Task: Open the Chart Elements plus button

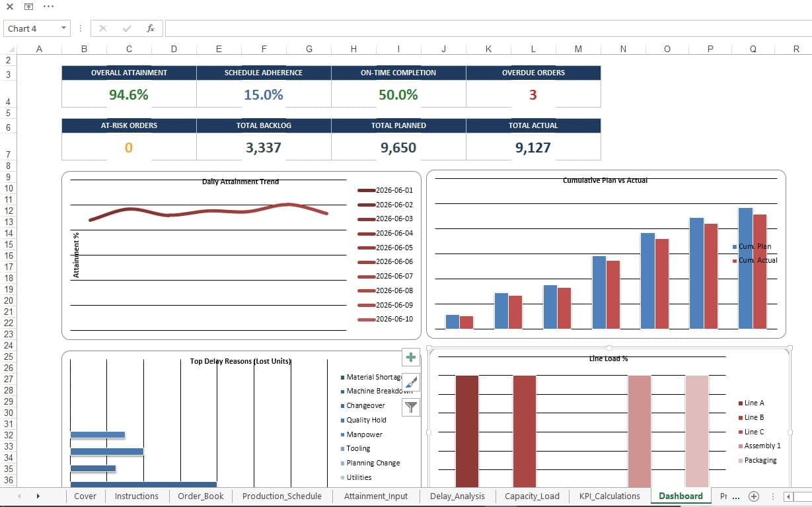Action: [x=411, y=357]
